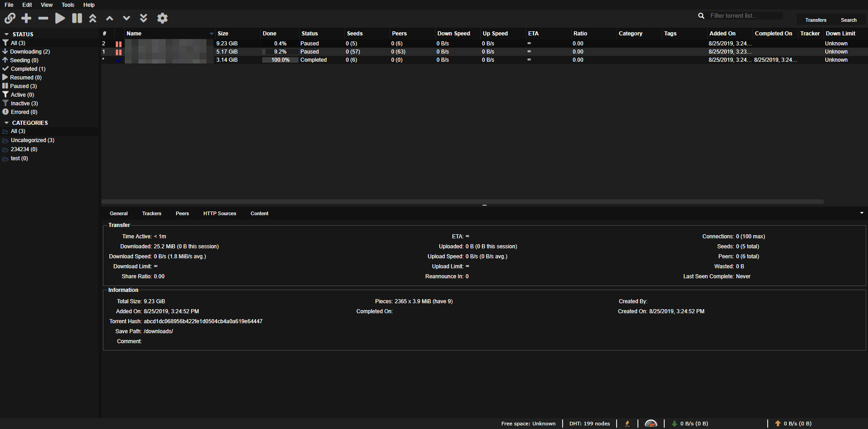This screenshot has height=429, width=868.
Task: Click the add torrent link icon
Action: 10,18
